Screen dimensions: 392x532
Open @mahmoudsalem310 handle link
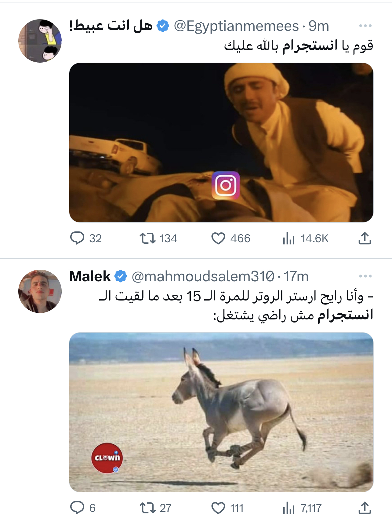pyautogui.click(x=203, y=276)
